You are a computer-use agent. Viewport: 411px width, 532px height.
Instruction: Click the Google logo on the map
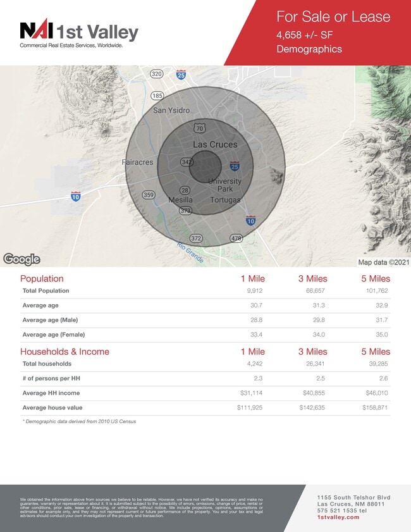click(x=21, y=259)
